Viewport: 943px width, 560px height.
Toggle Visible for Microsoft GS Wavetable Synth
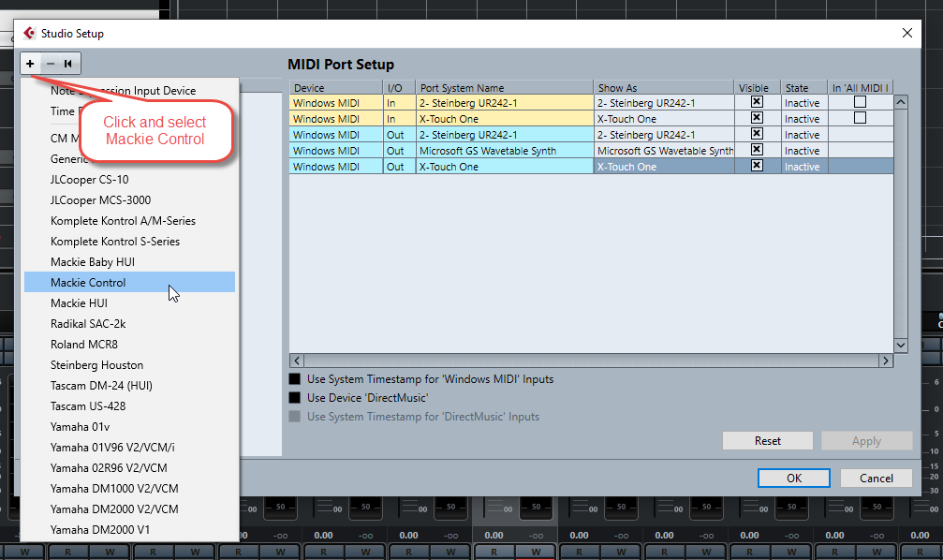coord(757,150)
